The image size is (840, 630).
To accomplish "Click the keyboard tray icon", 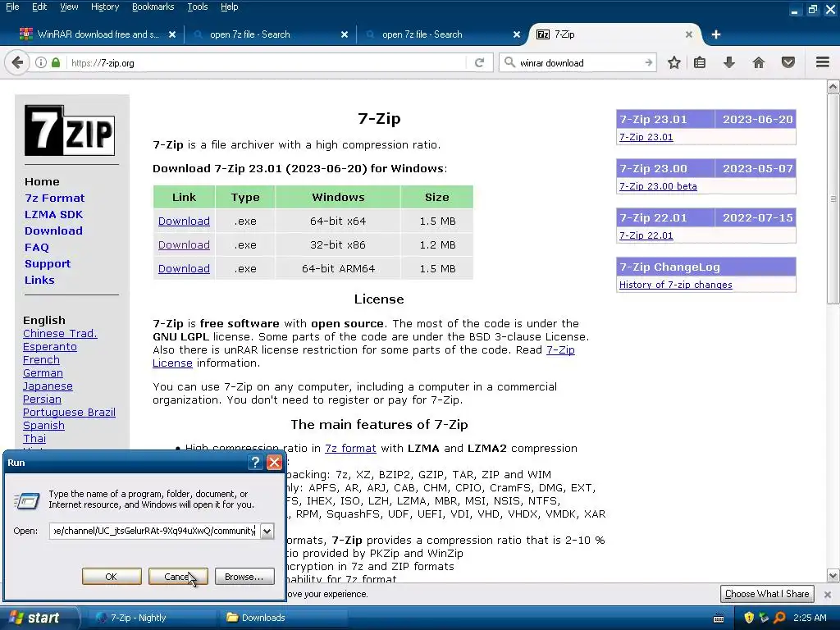I will (x=719, y=619).
